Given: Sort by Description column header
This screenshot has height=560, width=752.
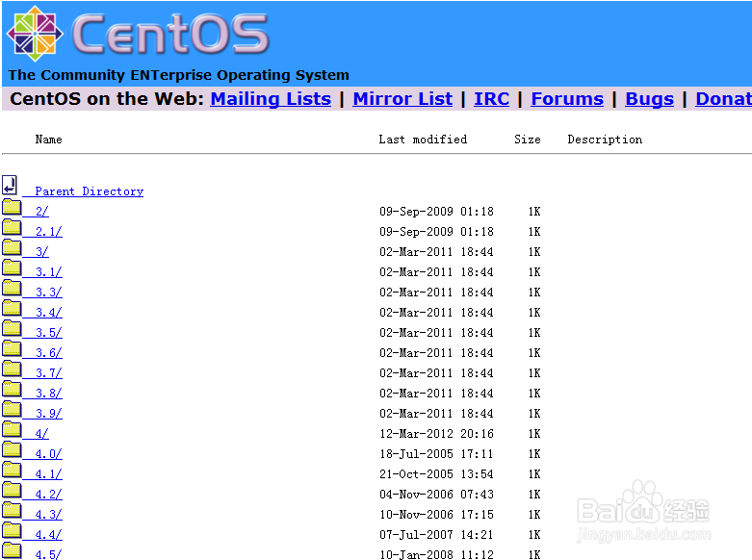Looking at the screenshot, I should (605, 140).
